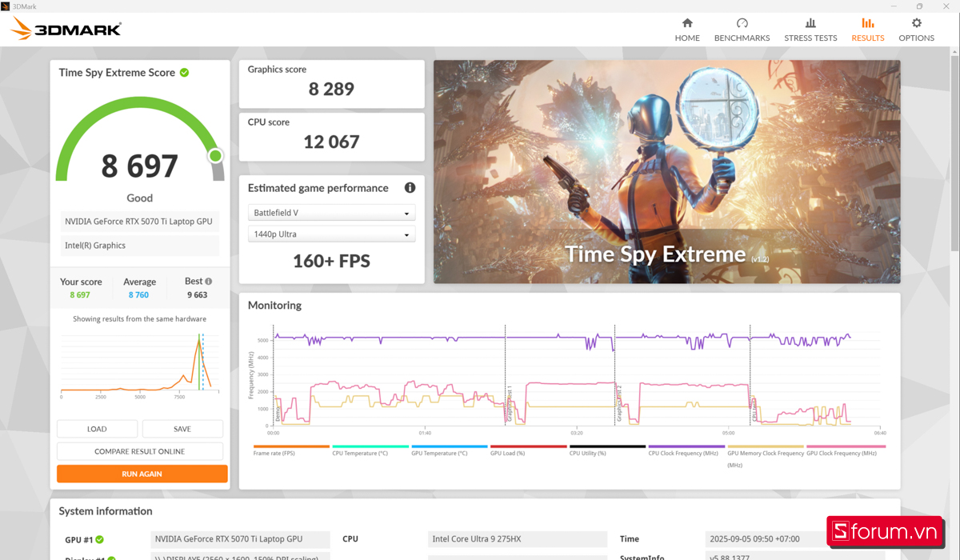The height and width of the screenshot is (560, 960).
Task: Click the LOAD button
Action: point(97,429)
